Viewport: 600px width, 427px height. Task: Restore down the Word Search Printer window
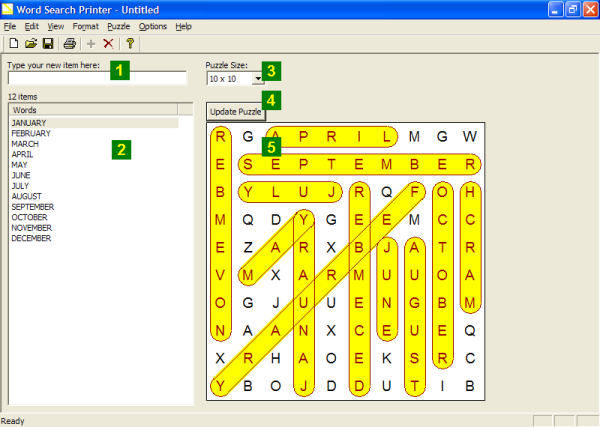[573, 10]
